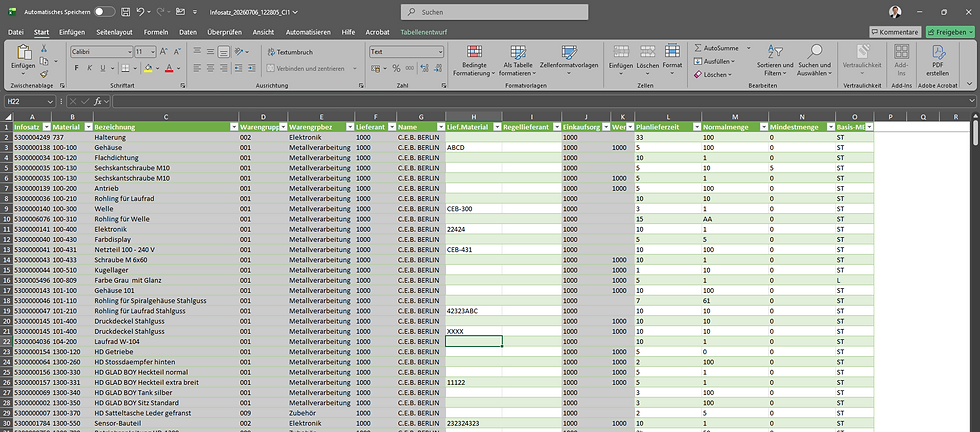Click into the formula bar
Image resolution: width=980 pixels, height=432 pixels.
pos(541,101)
